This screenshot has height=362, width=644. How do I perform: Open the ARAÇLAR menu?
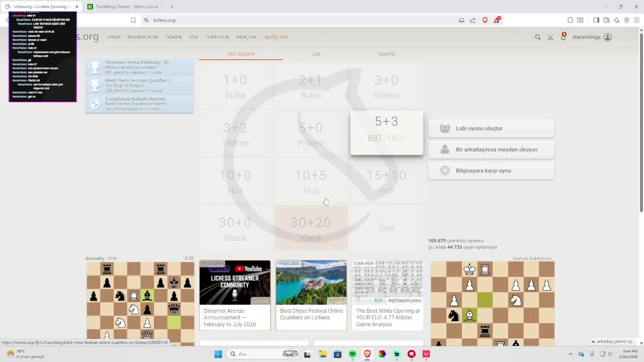pyautogui.click(x=247, y=37)
